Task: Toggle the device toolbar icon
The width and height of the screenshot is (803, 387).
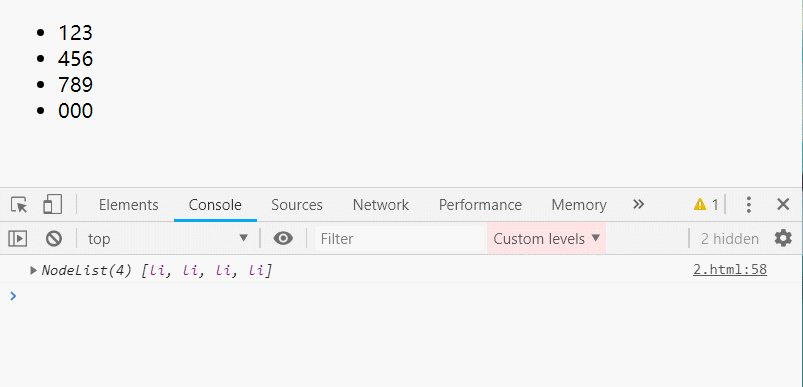Action: [52, 204]
